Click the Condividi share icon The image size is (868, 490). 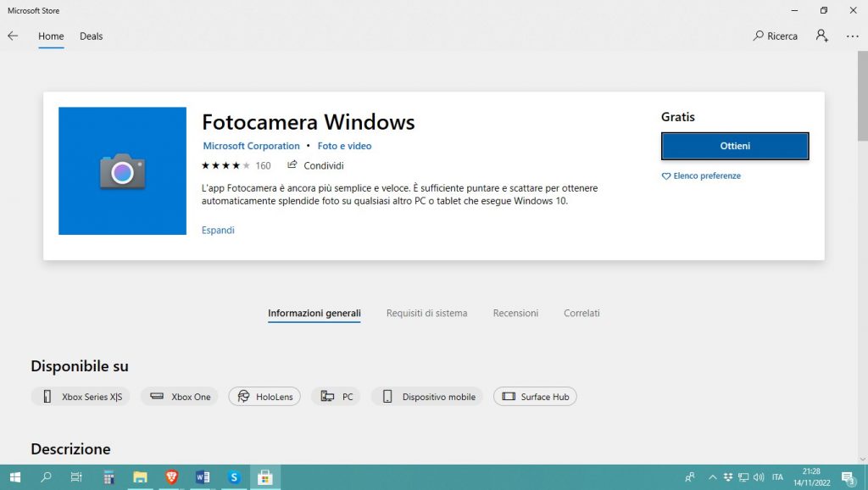294,165
